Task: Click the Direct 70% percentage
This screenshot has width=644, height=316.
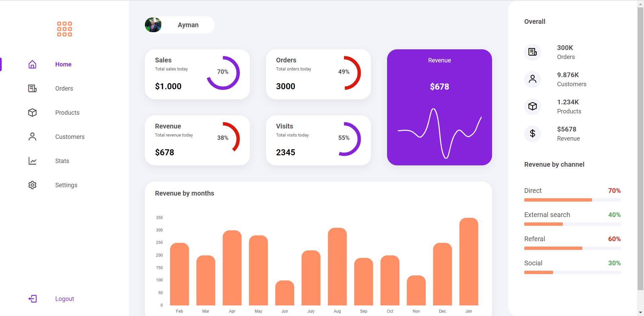Action: pyautogui.click(x=614, y=191)
